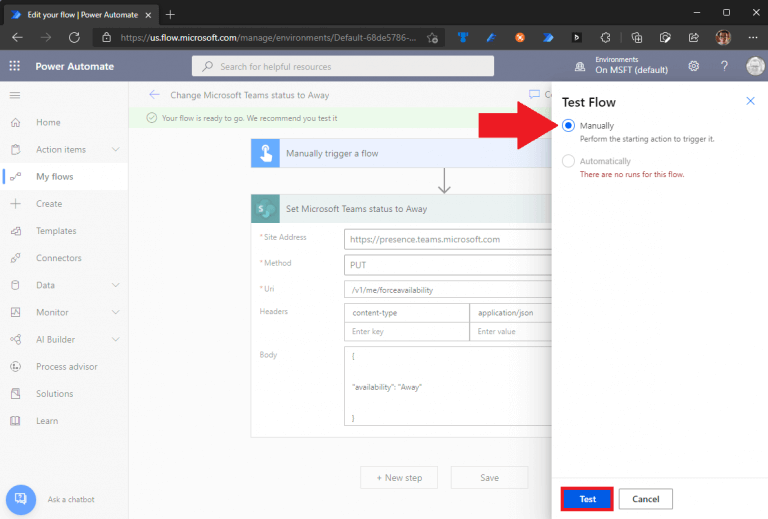Click the content-type header key field
Viewport: 768px width, 519px height.
point(407,313)
